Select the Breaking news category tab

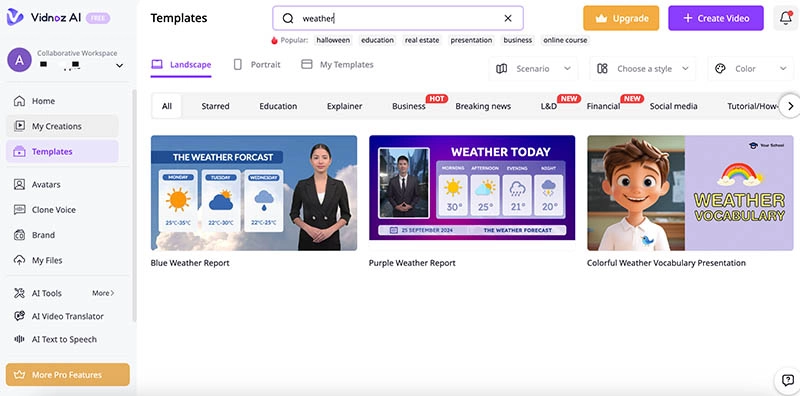483,106
